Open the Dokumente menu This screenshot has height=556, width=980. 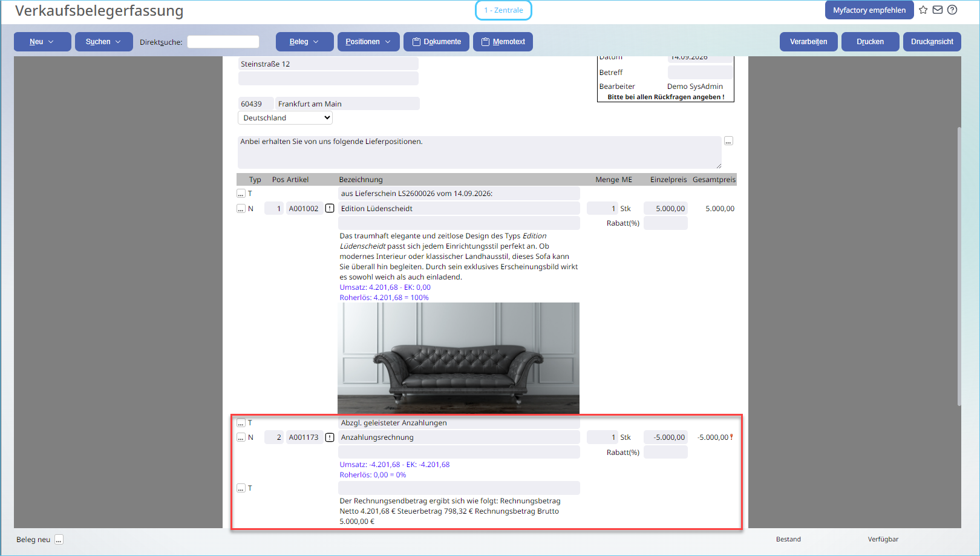coord(436,42)
